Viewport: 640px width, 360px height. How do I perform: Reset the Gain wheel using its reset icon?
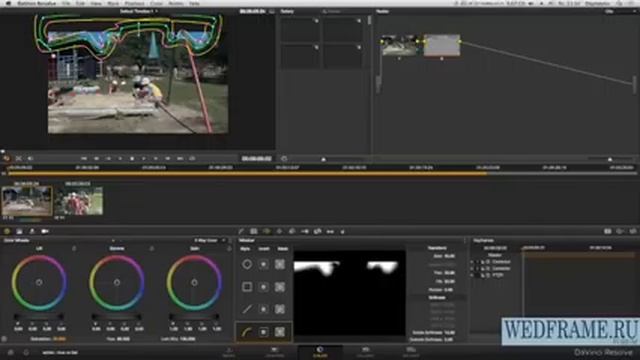[x=229, y=249]
